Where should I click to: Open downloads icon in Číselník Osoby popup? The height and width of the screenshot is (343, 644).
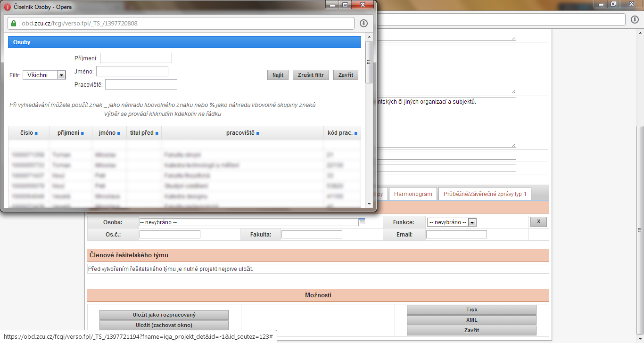click(x=363, y=23)
